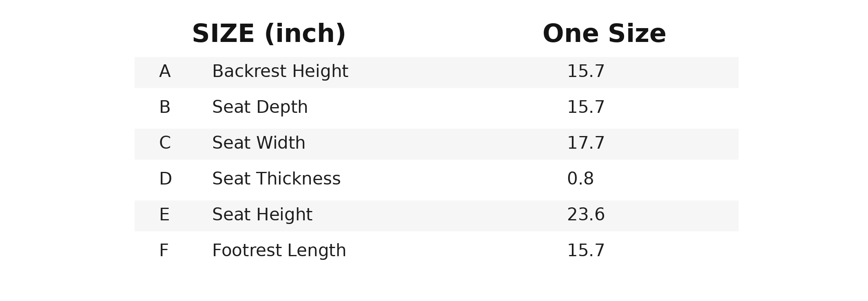Click the Seat Thickness label

click(276, 179)
